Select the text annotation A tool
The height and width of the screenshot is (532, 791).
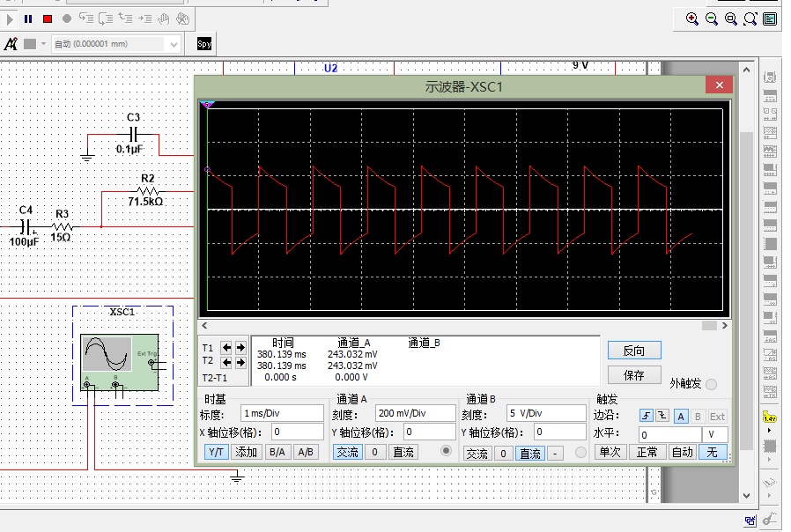point(11,44)
